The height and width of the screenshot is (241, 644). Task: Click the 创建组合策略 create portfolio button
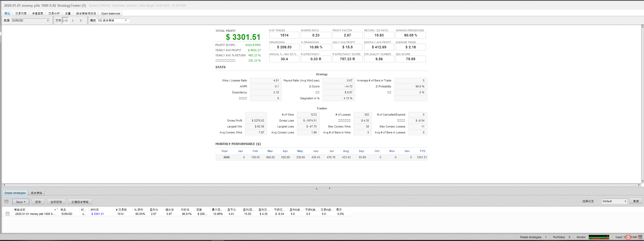tap(80, 202)
